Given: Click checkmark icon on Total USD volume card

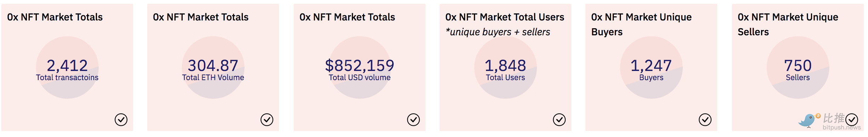Looking at the screenshot, I should (x=413, y=120).
